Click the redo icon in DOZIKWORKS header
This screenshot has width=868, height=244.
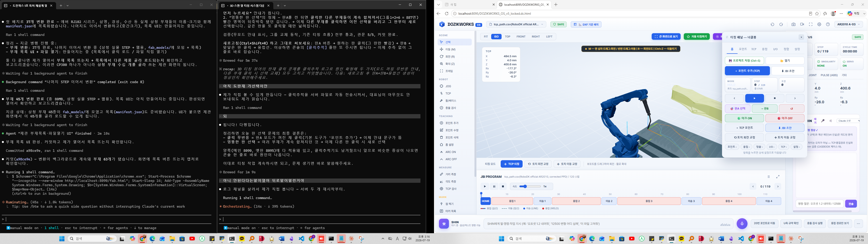tap(781, 24)
